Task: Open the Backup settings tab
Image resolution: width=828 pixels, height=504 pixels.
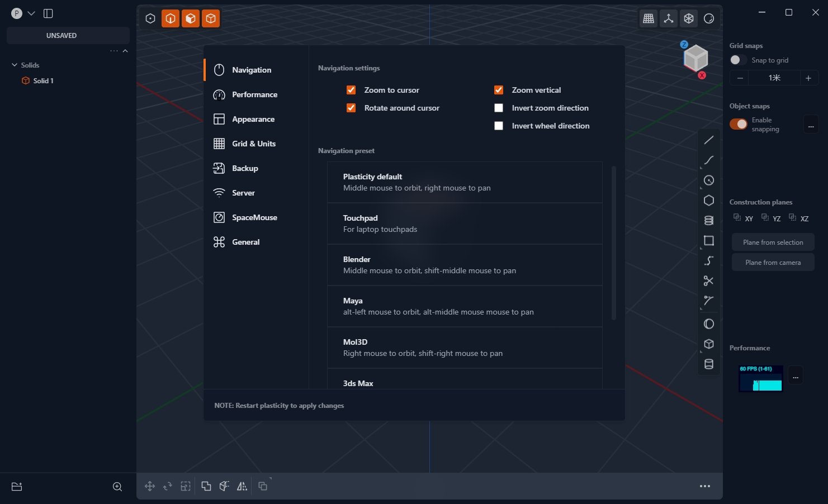Action: point(256,168)
